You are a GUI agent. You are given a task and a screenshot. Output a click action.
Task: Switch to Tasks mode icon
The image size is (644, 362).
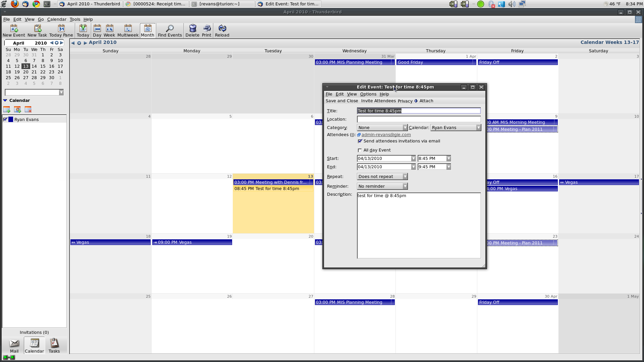(x=54, y=343)
